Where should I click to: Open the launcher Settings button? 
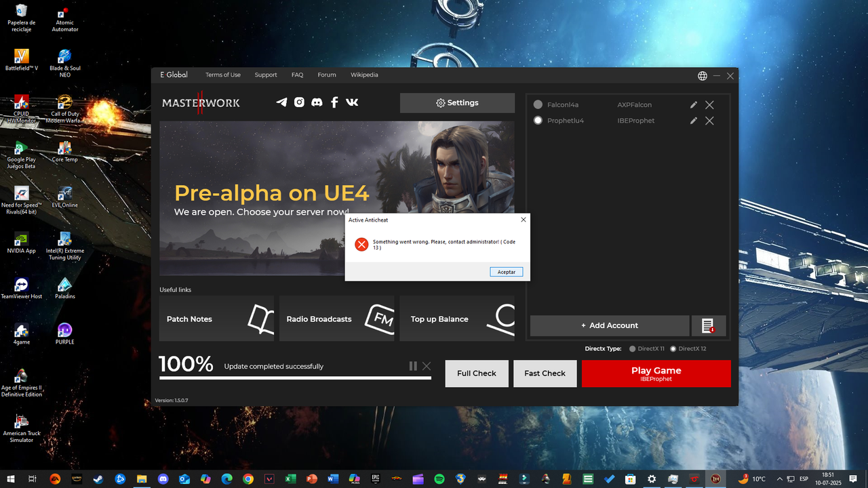457,103
